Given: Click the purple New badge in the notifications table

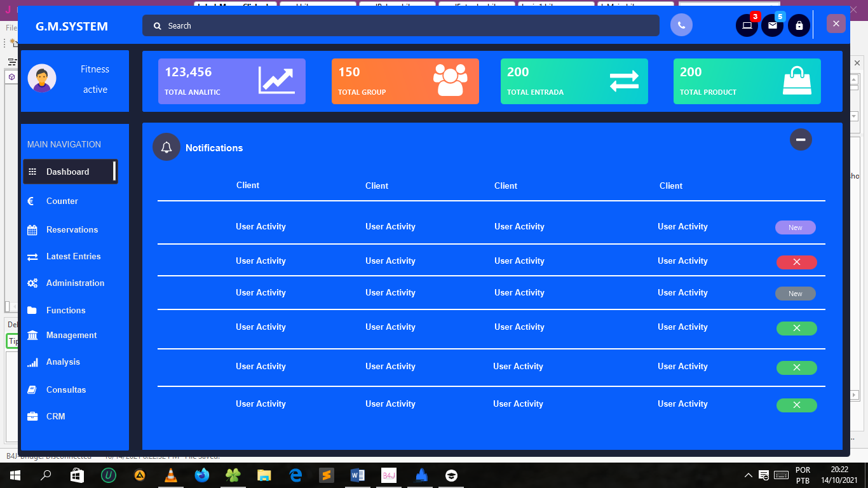Looking at the screenshot, I should (x=796, y=227).
